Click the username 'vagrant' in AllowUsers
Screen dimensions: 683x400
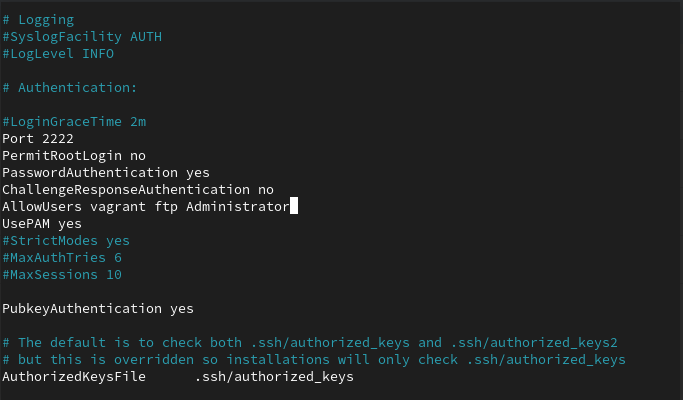pos(118,207)
